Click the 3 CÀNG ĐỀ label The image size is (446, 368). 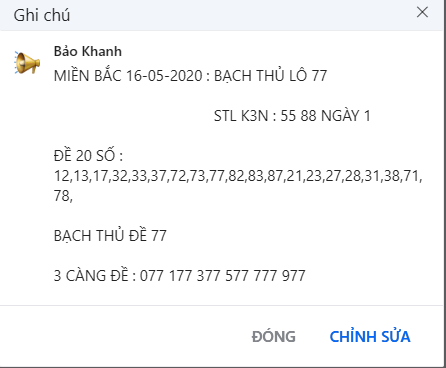coord(91,275)
